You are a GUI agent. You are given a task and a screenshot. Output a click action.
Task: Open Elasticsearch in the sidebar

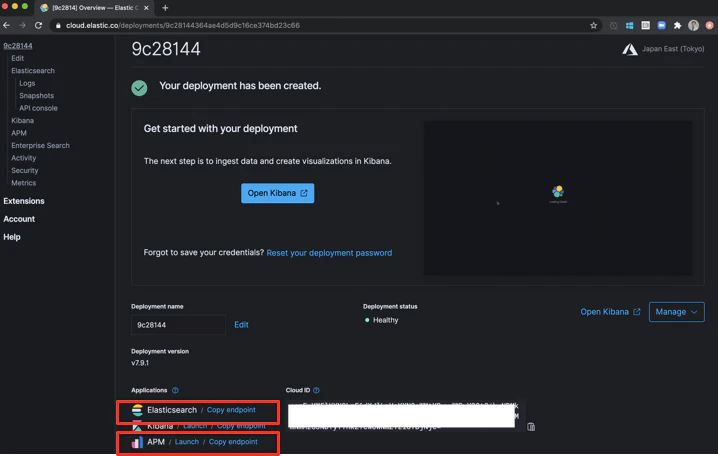click(x=33, y=71)
